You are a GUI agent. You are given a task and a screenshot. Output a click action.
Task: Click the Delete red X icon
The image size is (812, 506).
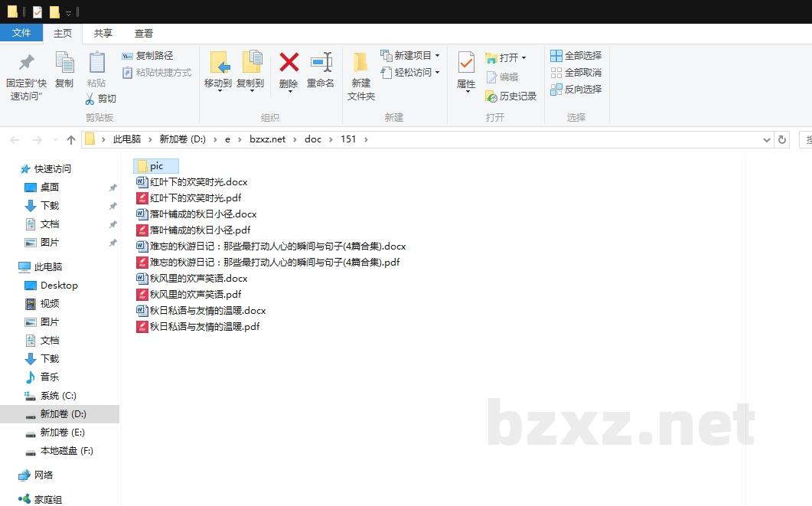point(289,63)
